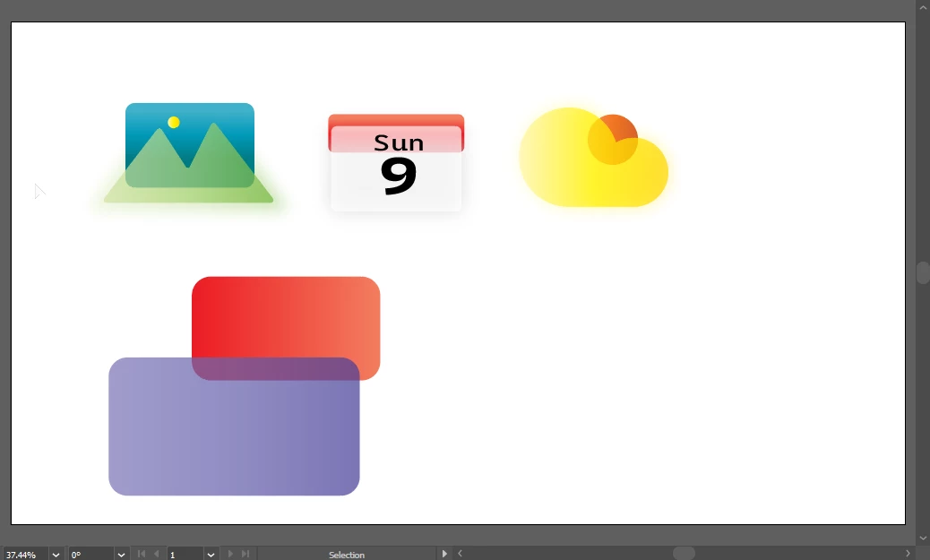Go to previous artboard button
Screen dimensions: 930x560
(157, 555)
